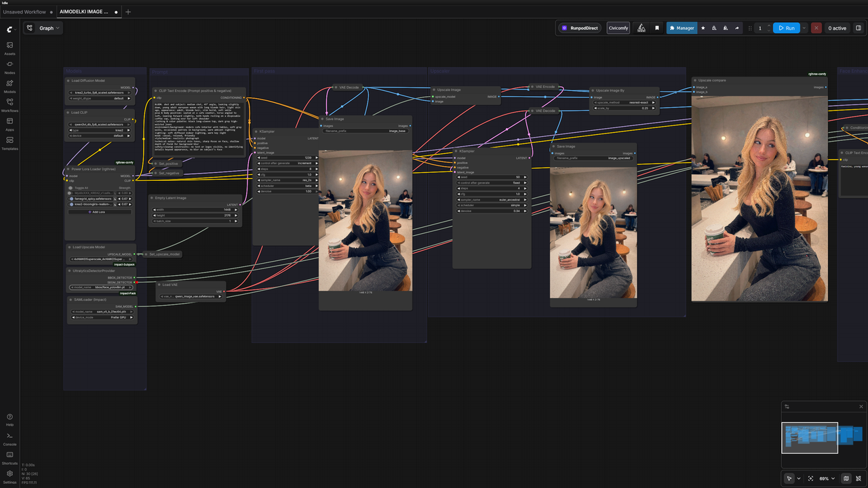Toggle the minimap visibility button
This screenshot has height=488, width=868.
click(846, 479)
